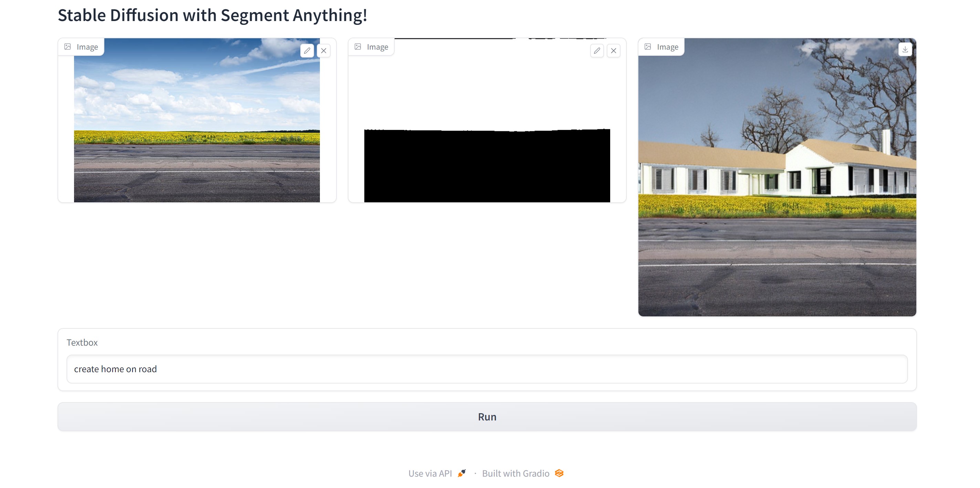Open the Use via API link
980x488 pixels.
pyautogui.click(x=430, y=473)
